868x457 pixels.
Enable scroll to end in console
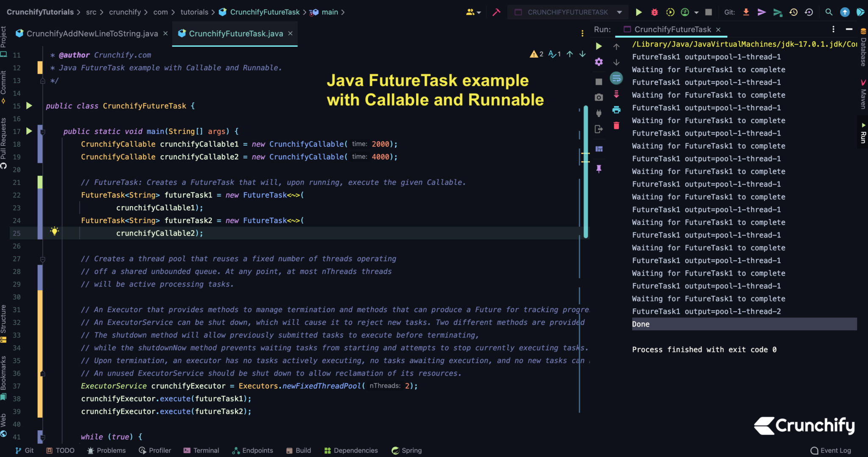pos(616,94)
